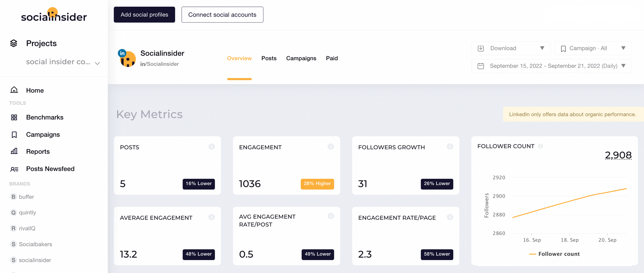This screenshot has height=273, width=644.
Task: Click the Reports bar chart icon
Action: click(x=14, y=151)
